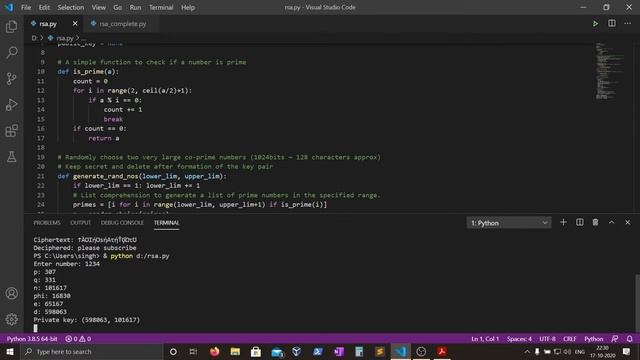Click the code minimap overview
This screenshot has width=640, height=360.
click(x=609, y=70)
